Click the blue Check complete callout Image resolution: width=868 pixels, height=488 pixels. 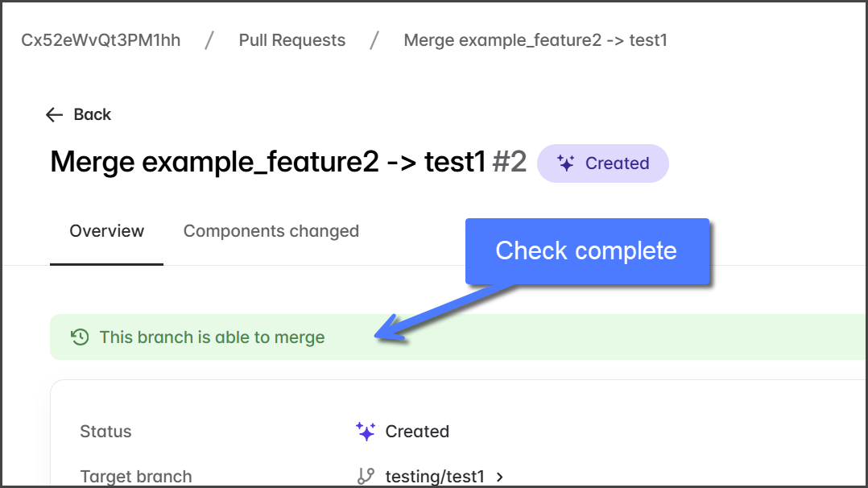click(586, 251)
